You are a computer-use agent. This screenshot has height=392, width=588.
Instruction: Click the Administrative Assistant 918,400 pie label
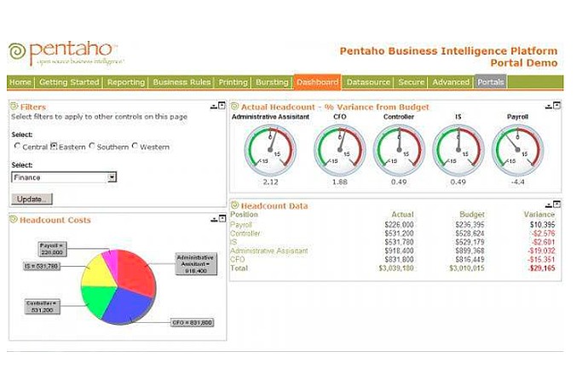(x=196, y=263)
